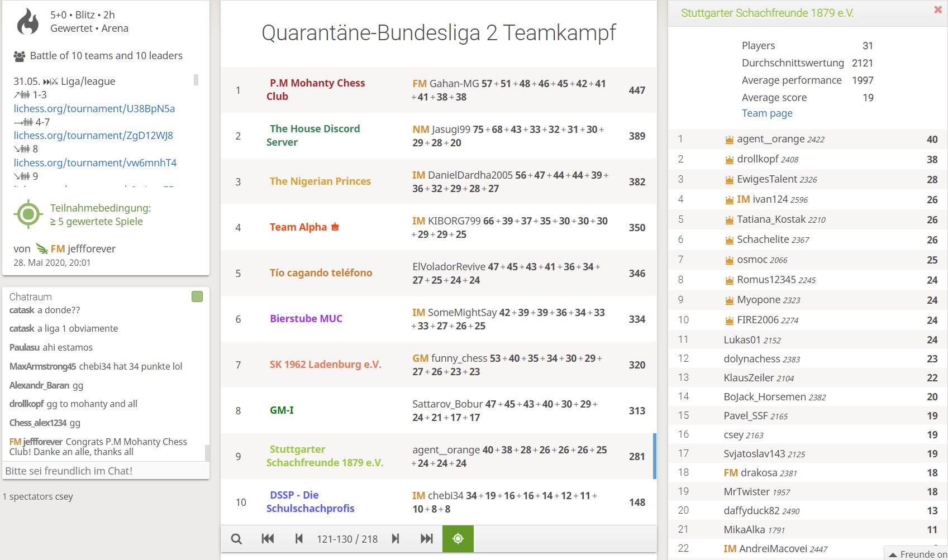
Task: Open lichess.org/tournament/U38BpN5a link
Action: (x=94, y=108)
